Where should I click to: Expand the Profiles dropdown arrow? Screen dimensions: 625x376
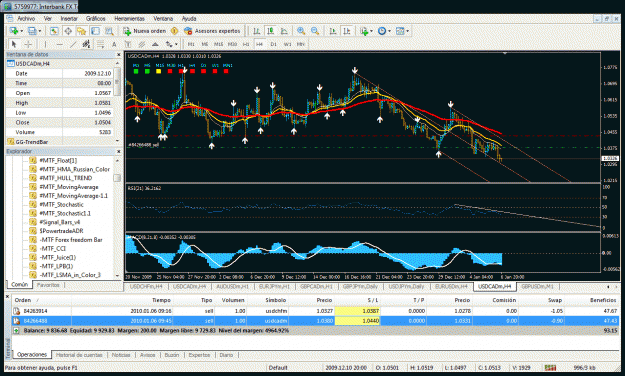tap(39, 31)
